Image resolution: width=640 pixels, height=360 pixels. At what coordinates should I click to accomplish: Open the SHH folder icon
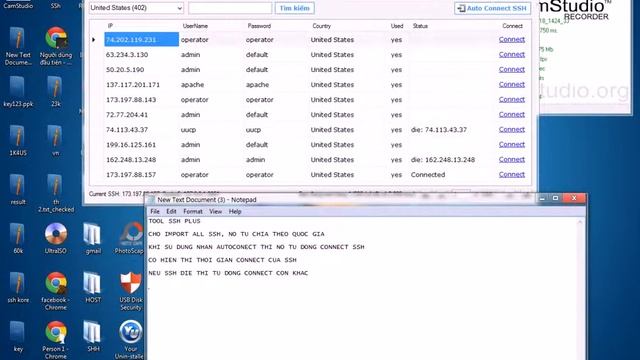click(93, 337)
